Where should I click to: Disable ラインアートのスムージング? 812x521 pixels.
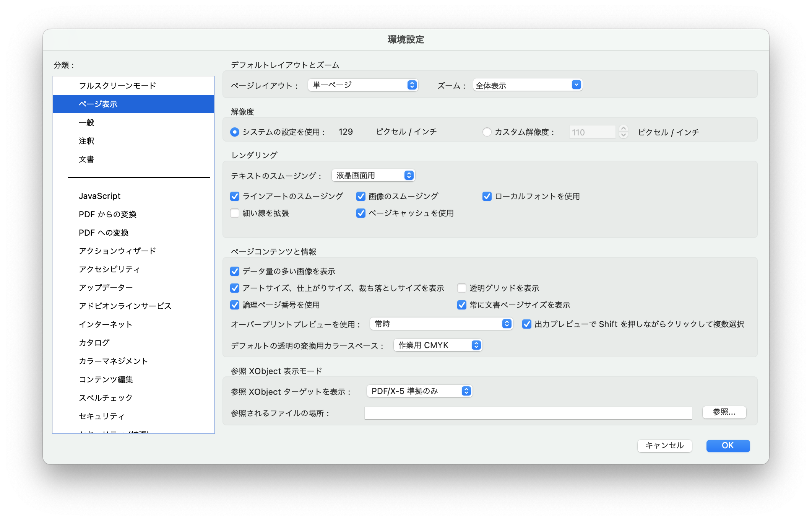click(235, 196)
